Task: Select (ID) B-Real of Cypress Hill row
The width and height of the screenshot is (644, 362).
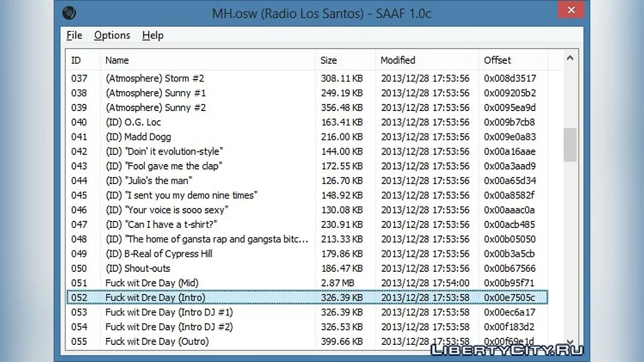Action: coord(159,254)
